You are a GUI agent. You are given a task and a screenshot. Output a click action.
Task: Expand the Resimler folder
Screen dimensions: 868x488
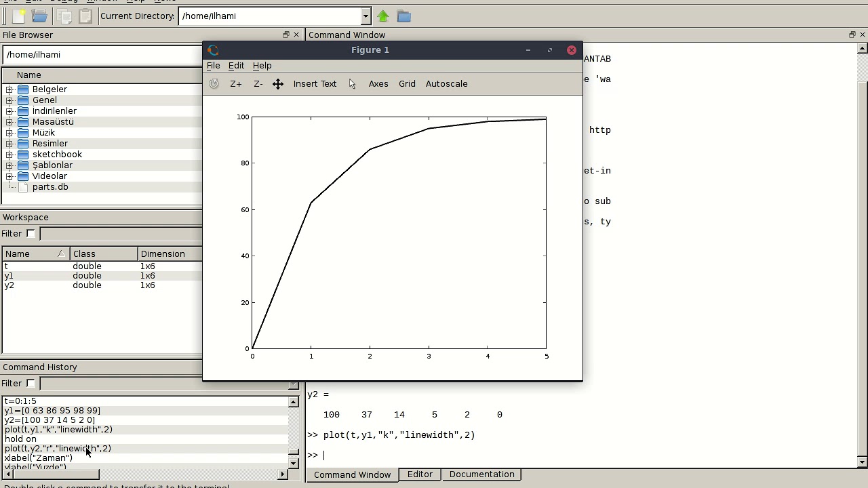click(x=9, y=144)
